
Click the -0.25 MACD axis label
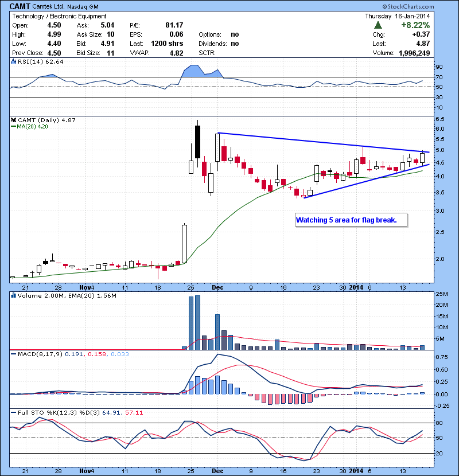click(x=442, y=405)
